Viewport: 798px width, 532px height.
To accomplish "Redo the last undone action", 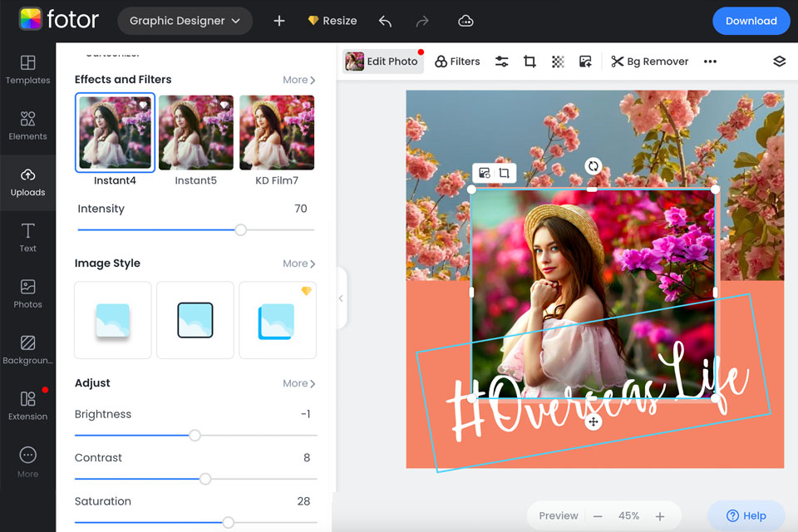I will pyautogui.click(x=422, y=21).
